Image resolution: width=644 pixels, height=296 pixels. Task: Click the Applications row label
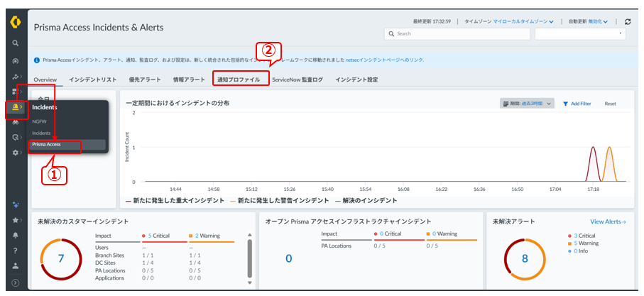click(109, 278)
